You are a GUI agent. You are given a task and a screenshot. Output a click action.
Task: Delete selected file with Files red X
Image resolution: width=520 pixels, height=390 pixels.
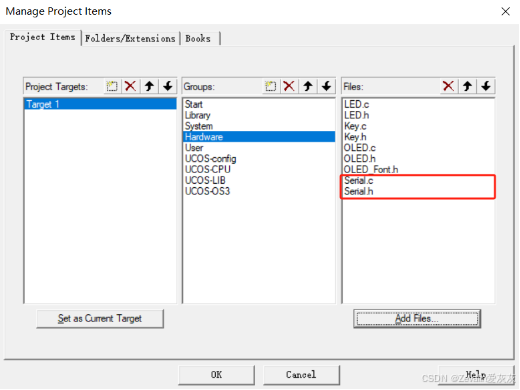pos(448,86)
